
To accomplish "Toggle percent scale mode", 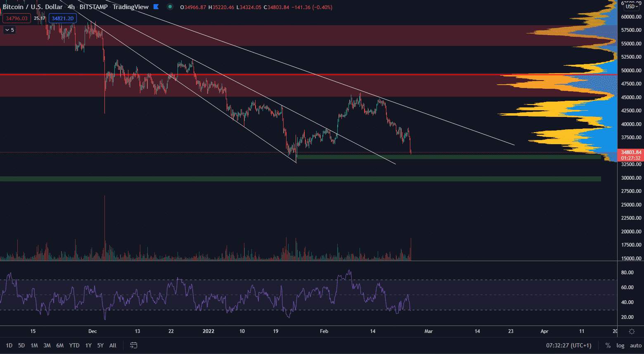I will pyautogui.click(x=608, y=345).
